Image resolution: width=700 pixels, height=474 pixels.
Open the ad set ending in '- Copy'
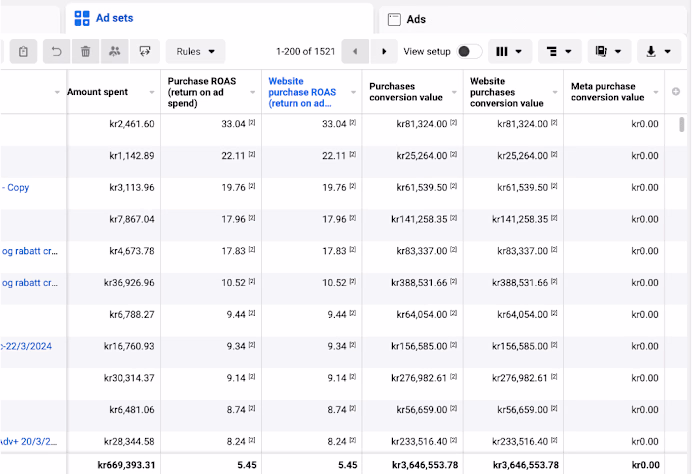coord(15,187)
